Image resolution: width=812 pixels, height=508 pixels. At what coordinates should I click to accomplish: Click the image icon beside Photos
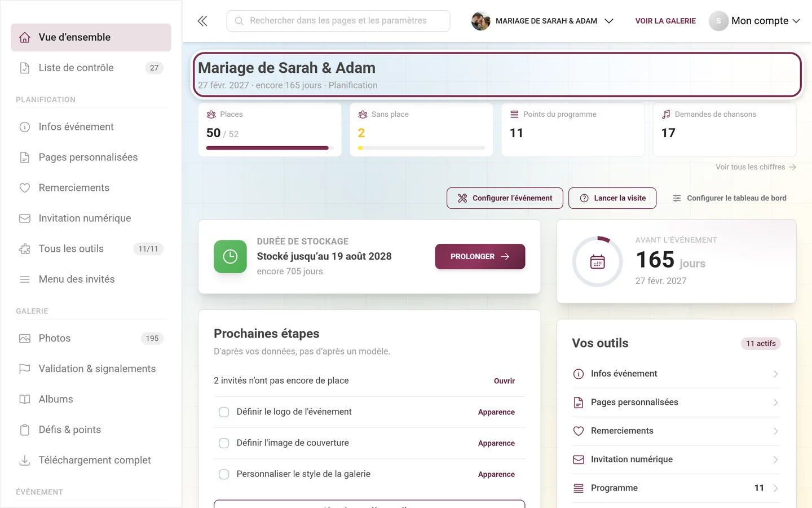pos(25,338)
